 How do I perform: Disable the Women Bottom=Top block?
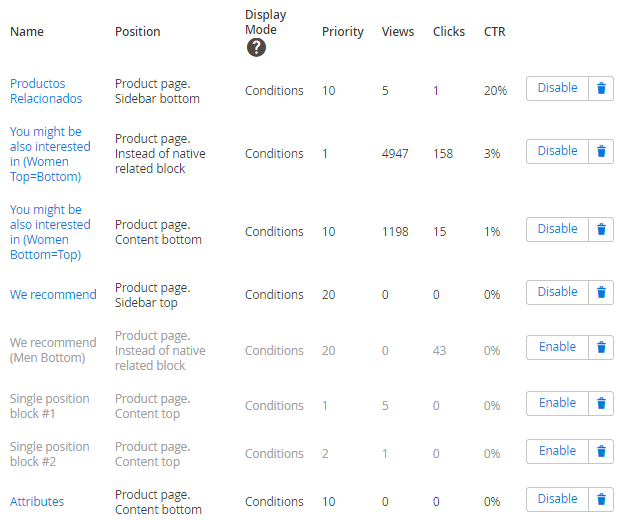(557, 229)
